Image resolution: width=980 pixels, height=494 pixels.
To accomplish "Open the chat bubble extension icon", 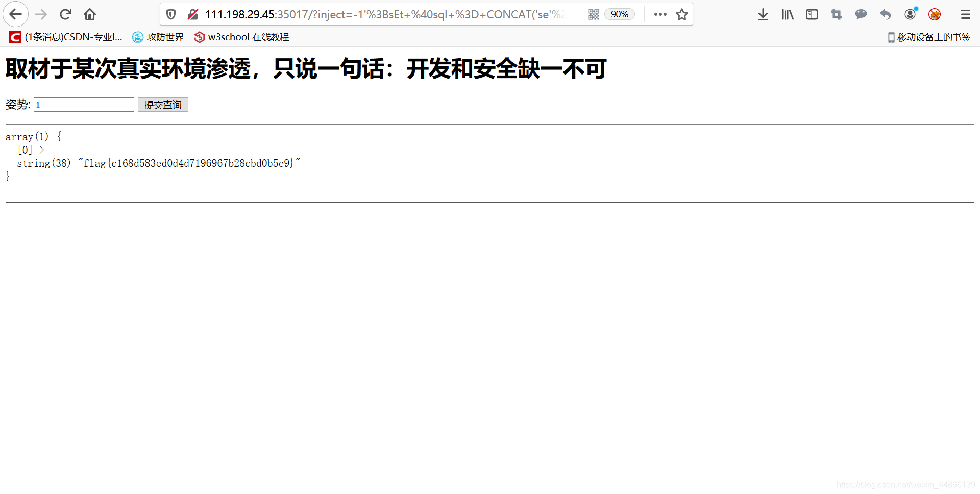I will (861, 14).
